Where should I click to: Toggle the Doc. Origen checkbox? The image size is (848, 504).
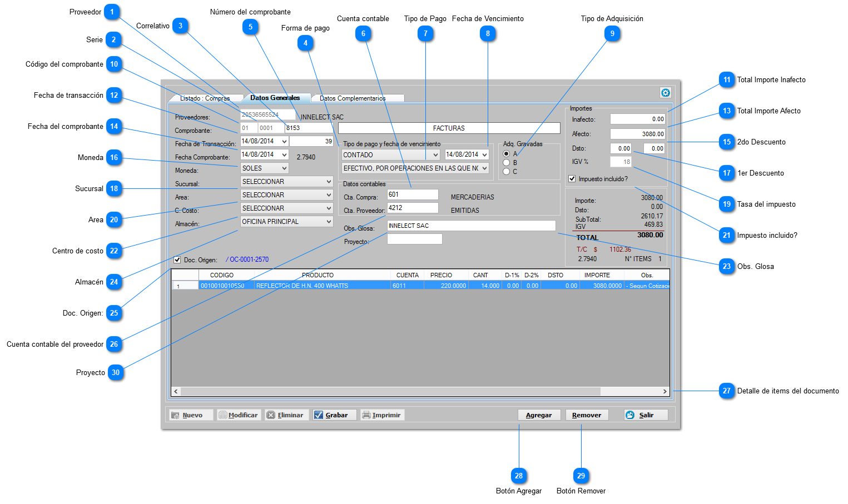(177, 260)
